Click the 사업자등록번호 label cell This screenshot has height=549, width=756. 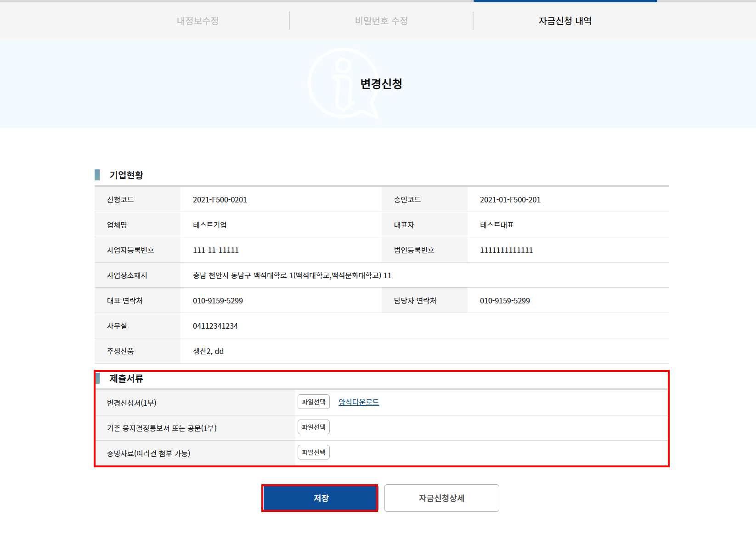click(x=137, y=250)
